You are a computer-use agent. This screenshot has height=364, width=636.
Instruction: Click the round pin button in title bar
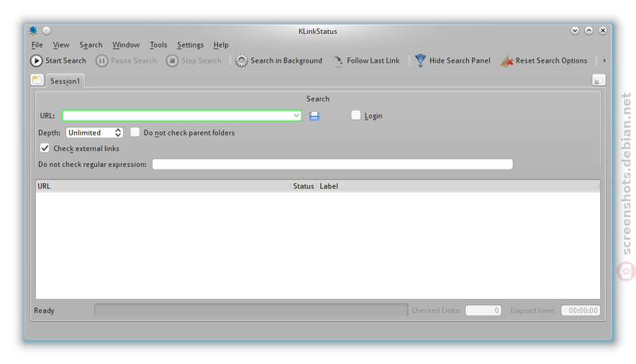pos(47,30)
